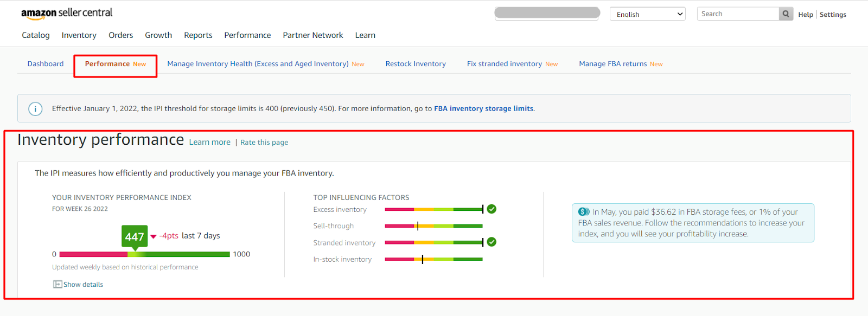Switch to the Dashboard tab

[x=46, y=64]
